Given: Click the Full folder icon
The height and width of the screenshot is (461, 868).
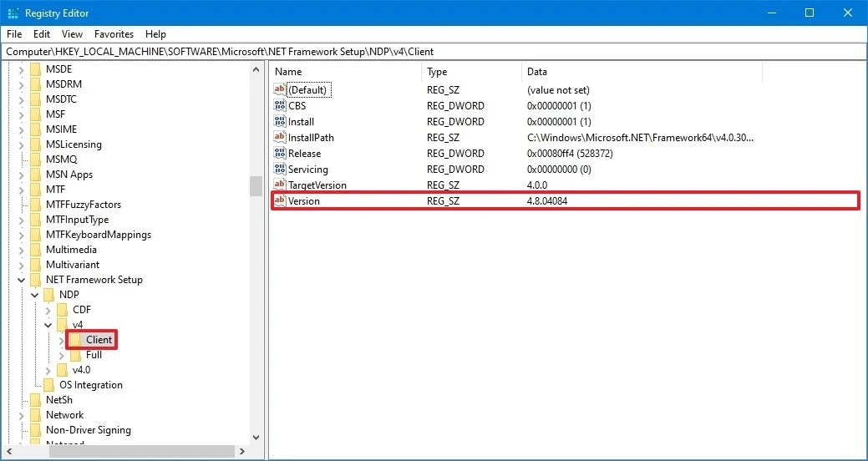Looking at the screenshot, I should [76, 355].
